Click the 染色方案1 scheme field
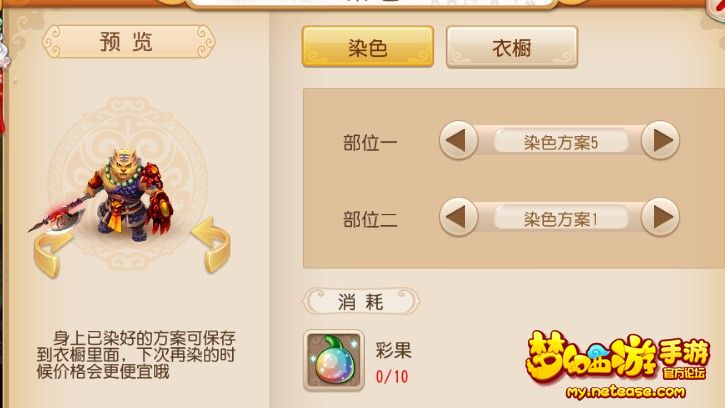 click(x=561, y=218)
